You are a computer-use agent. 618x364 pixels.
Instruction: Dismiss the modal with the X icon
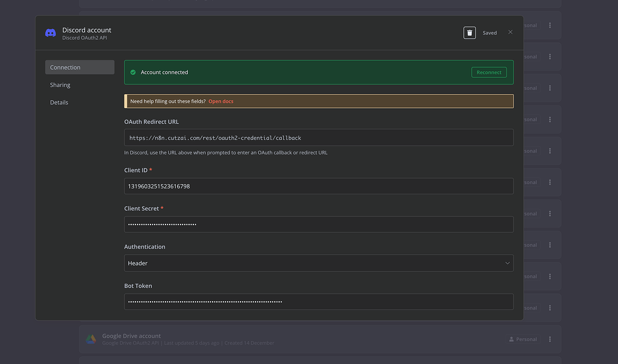point(510,32)
